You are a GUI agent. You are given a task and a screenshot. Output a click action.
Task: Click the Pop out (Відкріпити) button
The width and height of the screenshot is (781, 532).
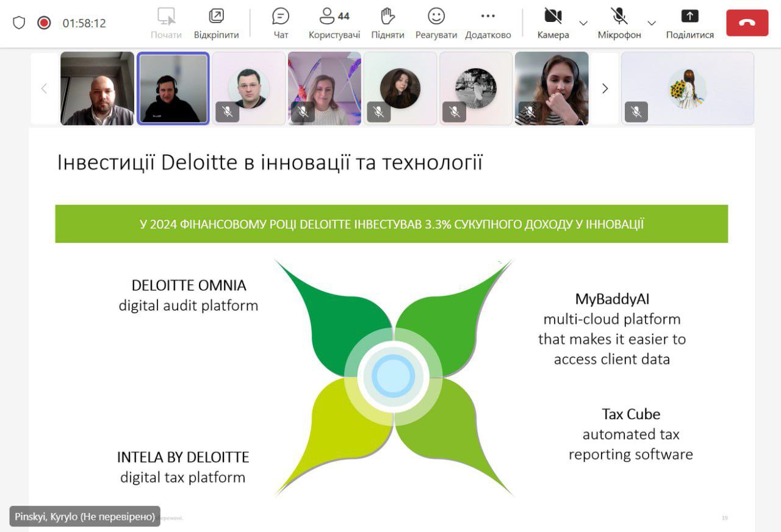216,23
